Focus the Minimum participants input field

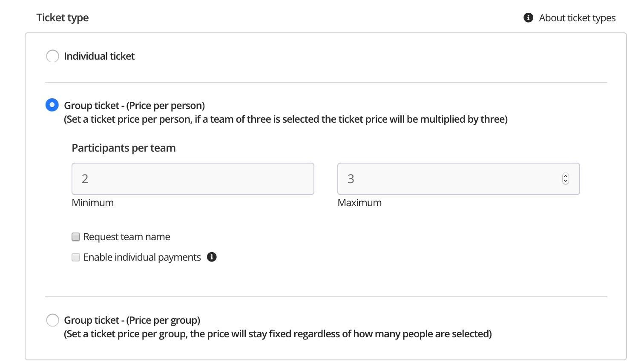coord(193,179)
